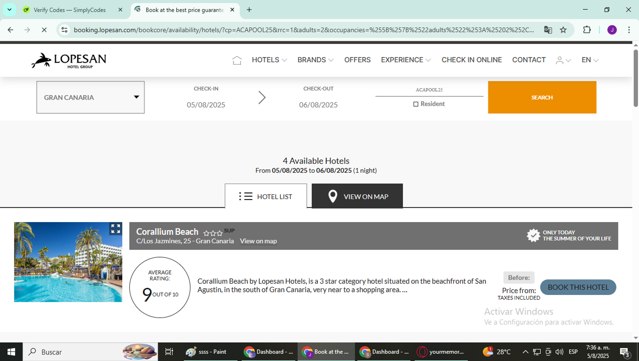Click the browser forward arrow
Screen dimensions: 639x361
pyautogui.click(x=27, y=30)
